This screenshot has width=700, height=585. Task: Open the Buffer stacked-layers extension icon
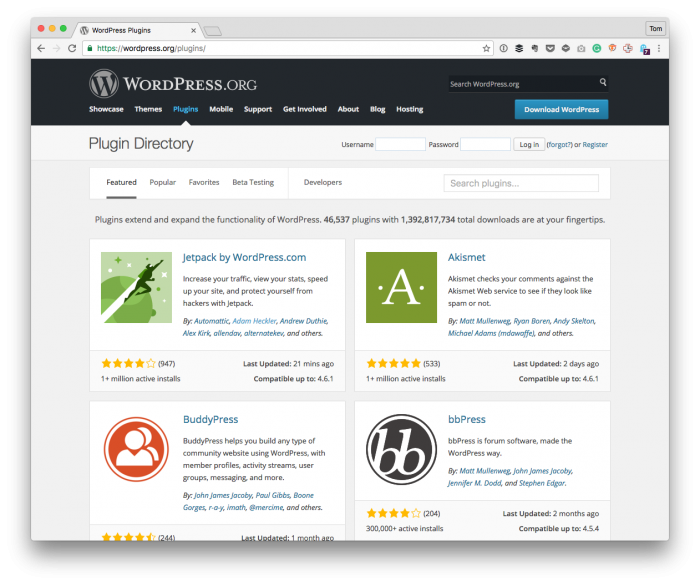click(519, 48)
